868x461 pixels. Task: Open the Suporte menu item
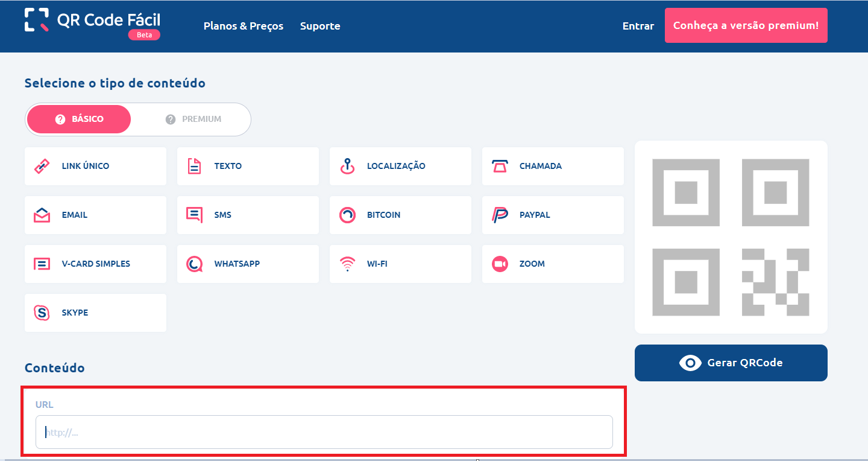[320, 26]
